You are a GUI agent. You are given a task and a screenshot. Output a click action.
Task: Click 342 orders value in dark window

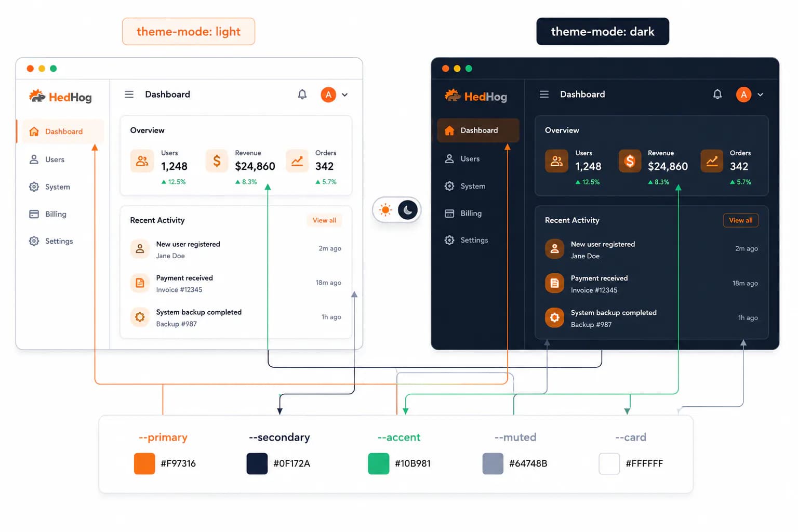739,166
